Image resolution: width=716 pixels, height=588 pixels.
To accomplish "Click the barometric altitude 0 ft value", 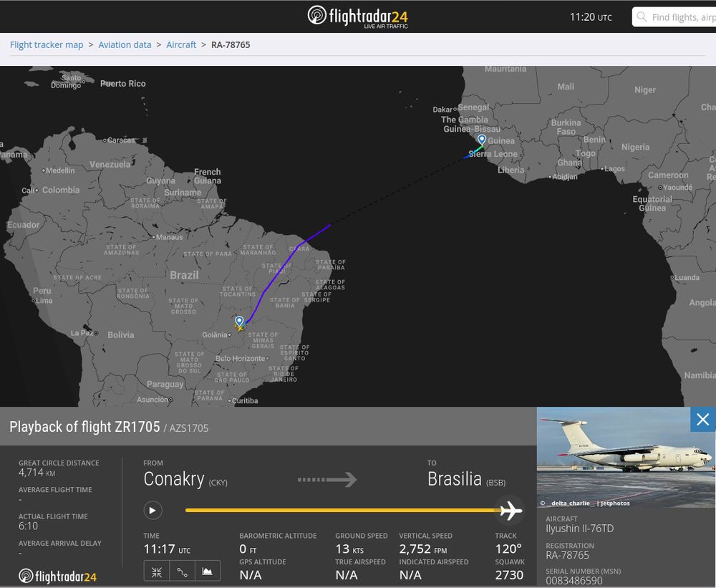I will (248, 549).
